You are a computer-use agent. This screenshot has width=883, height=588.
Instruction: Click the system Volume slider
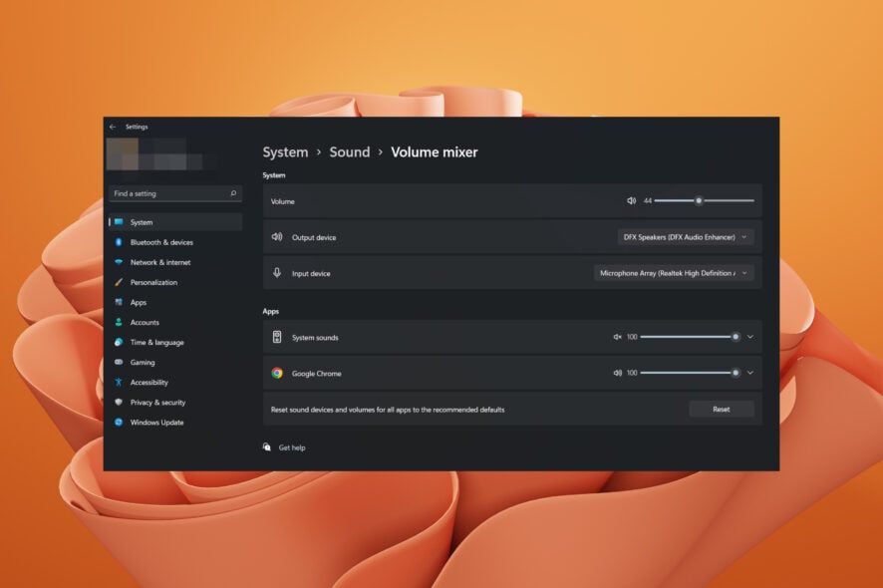704,200
